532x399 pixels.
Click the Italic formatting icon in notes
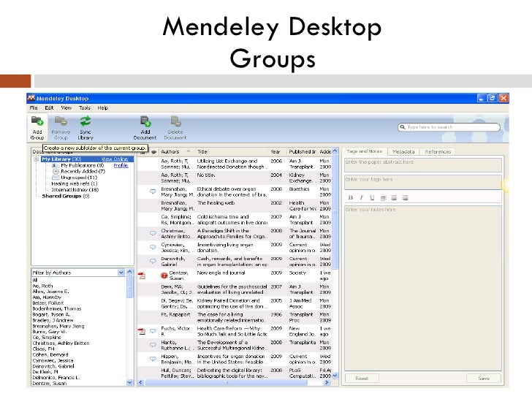tap(361, 197)
